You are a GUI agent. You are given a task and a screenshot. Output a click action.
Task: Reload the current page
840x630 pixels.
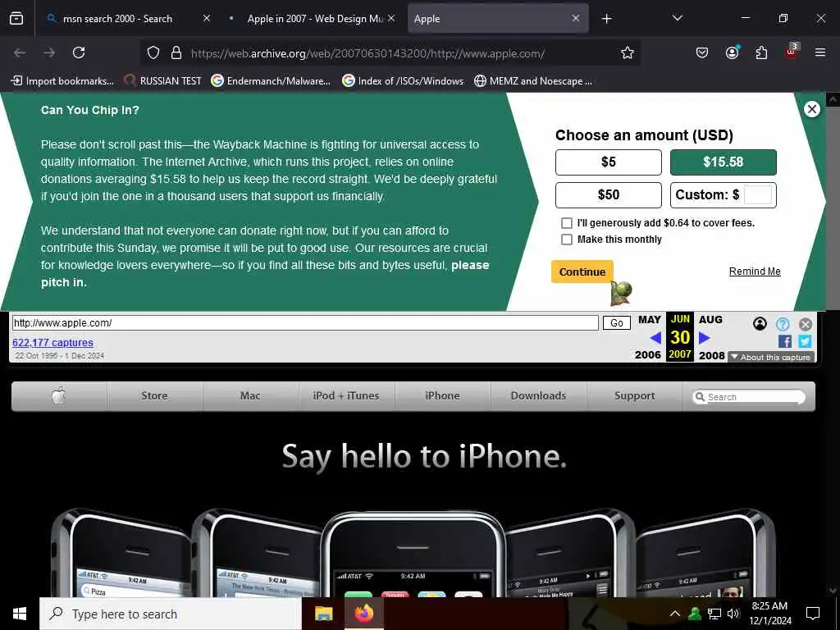pyautogui.click(x=79, y=52)
